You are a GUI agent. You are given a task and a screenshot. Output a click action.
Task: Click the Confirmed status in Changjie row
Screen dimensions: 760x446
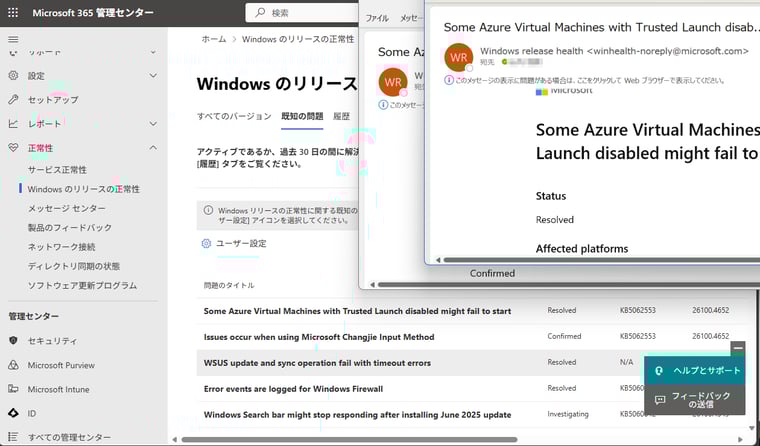tap(564, 336)
